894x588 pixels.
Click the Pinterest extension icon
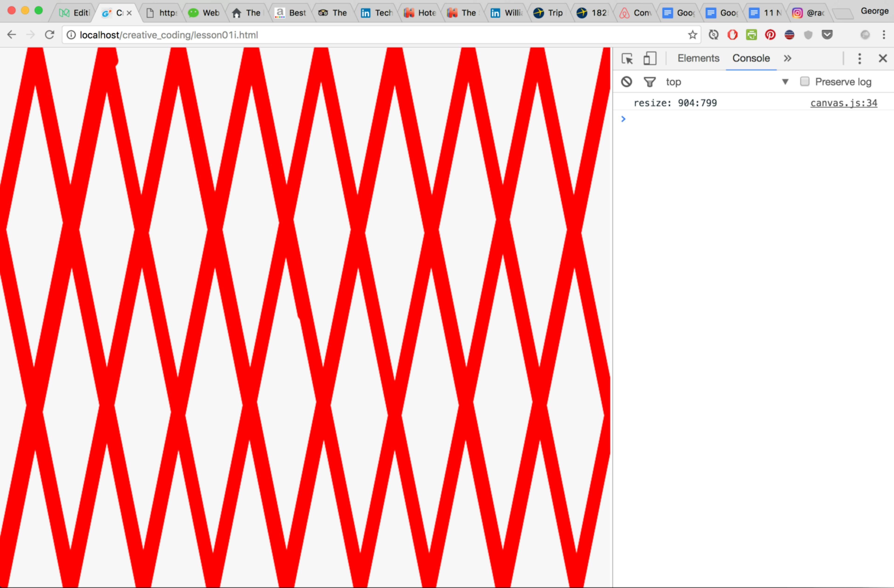tap(770, 35)
